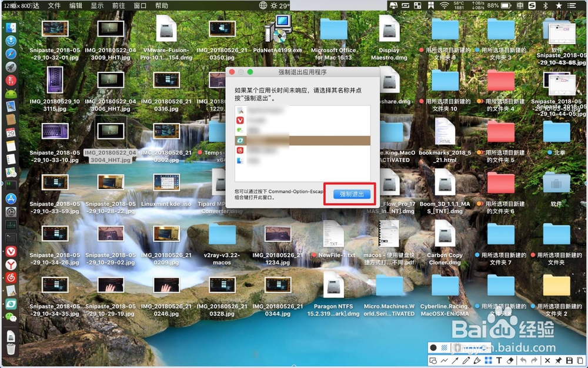Screen dimensions: 588x368
Task: Select Cyberline.Racing MacOSX folder on desktop
Action: tap(445, 294)
